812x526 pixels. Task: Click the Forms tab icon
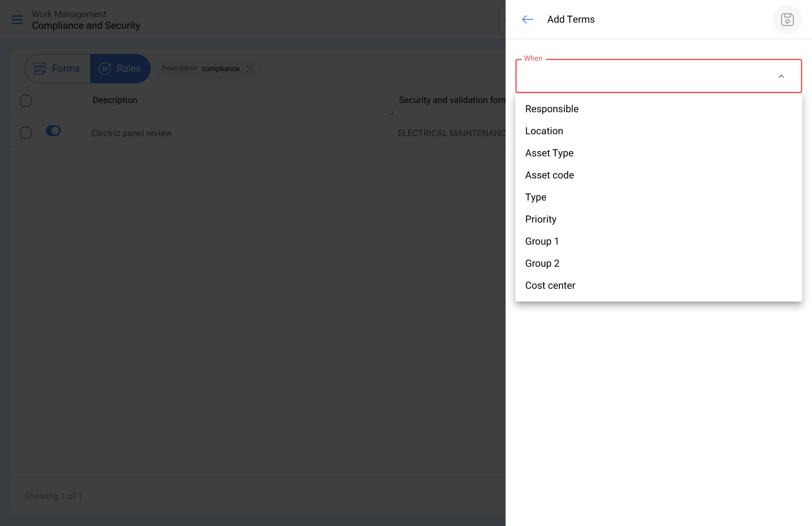pos(40,69)
